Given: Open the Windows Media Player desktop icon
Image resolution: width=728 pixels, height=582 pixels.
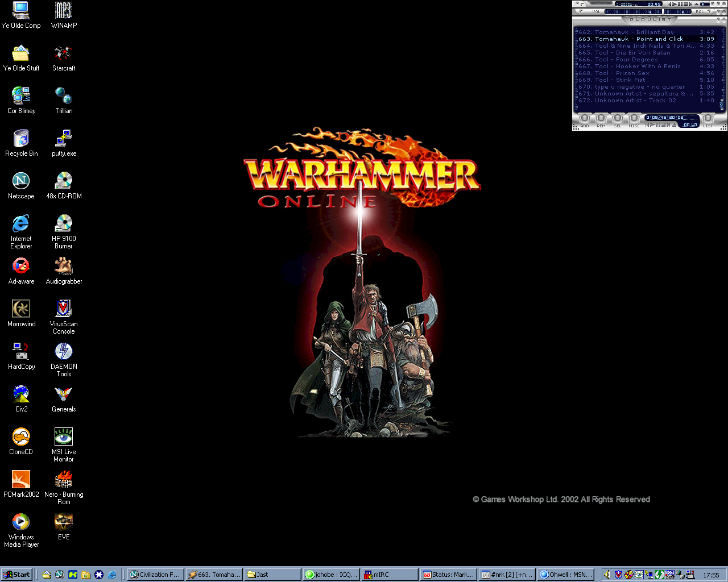Looking at the screenshot, I should pyautogui.click(x=21, y=530).
